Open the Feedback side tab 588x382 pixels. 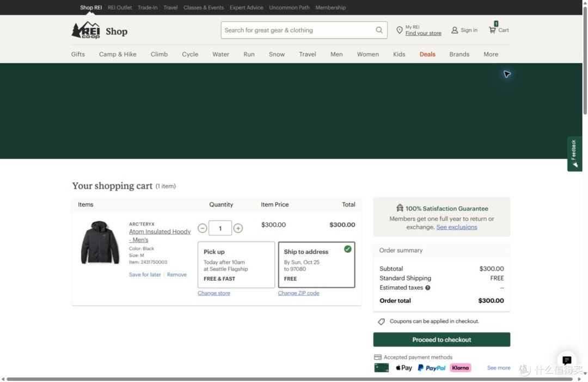coord(574,154)
